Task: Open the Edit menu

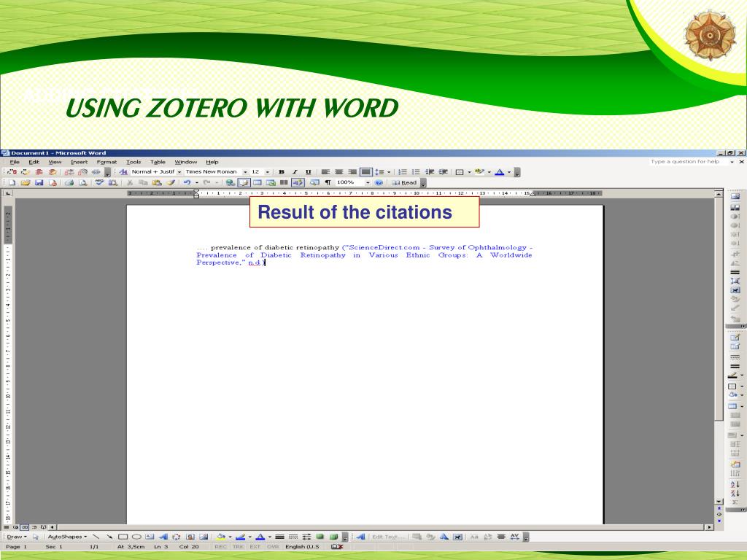Action: click(x=34, y=162)
